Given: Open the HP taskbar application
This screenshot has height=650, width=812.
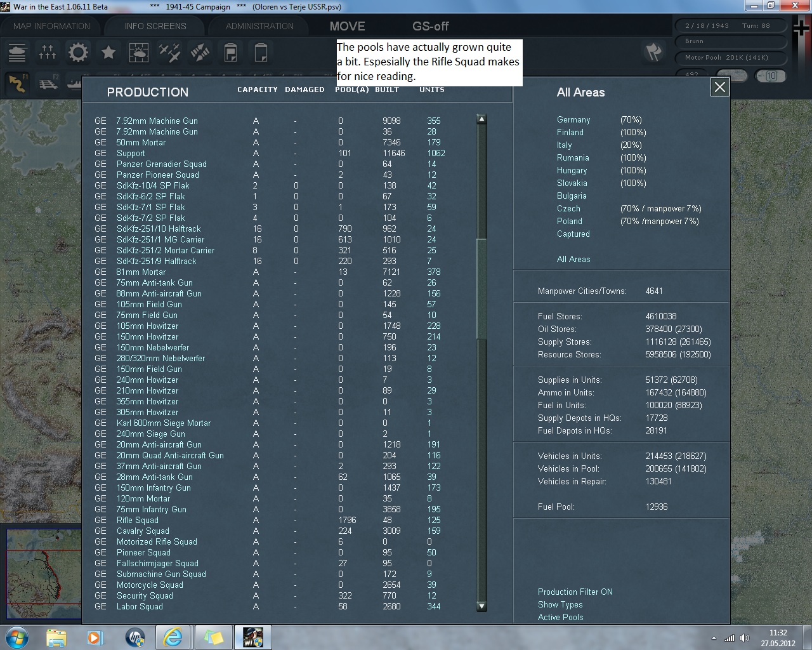Looking at the screenshot, I should click(x=134, y=637).
